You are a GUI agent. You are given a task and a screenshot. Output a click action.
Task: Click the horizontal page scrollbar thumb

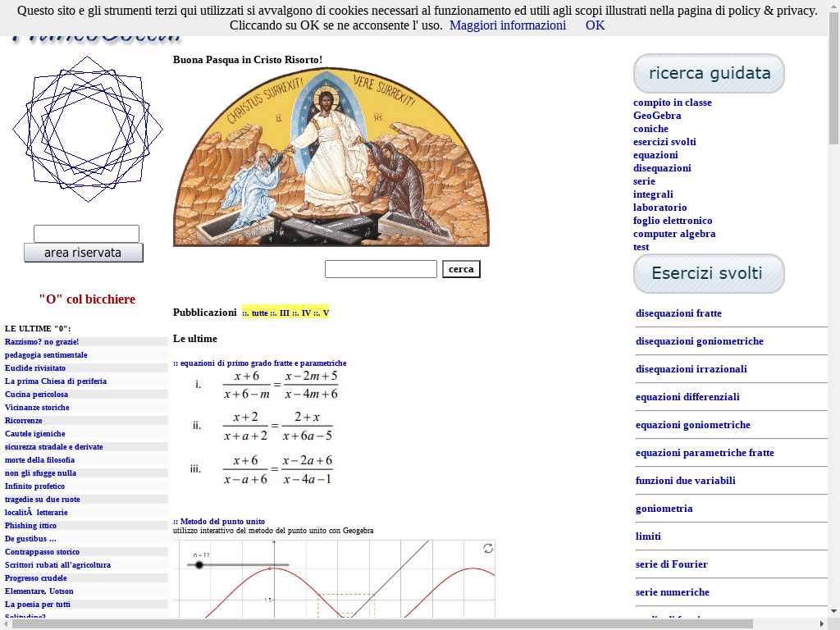[382, 624]
